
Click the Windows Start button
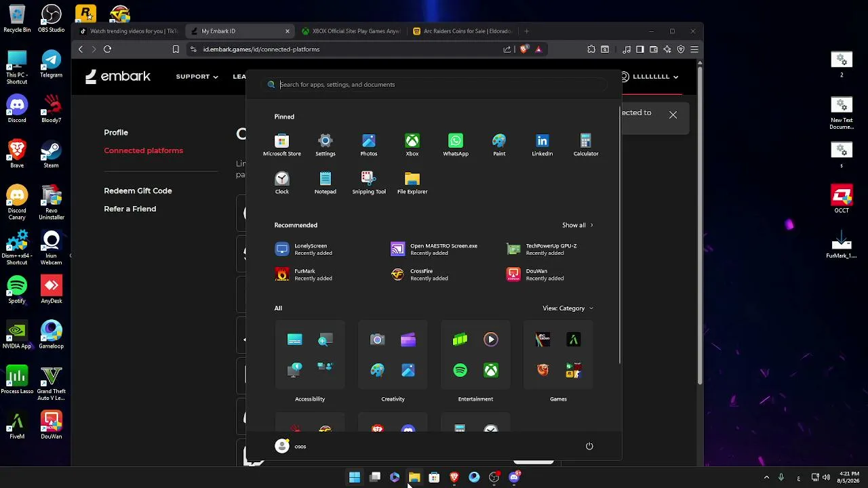[355, 478]
